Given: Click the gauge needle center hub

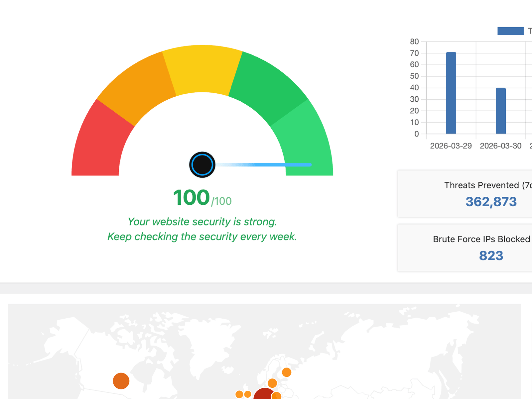Looking at the screenshot, I should click(x=202, y=164).
